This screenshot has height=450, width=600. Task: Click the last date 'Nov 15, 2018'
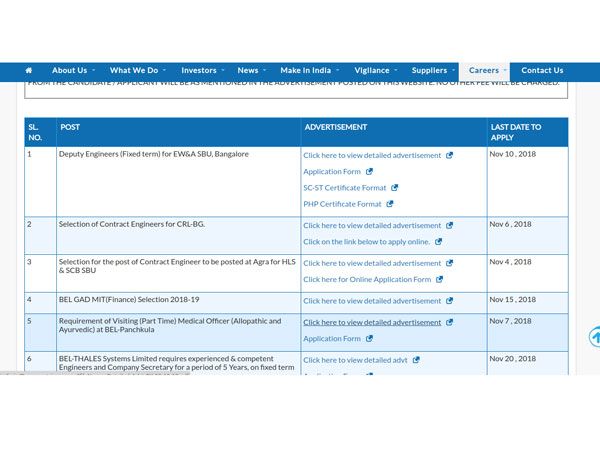click(513, 299)
